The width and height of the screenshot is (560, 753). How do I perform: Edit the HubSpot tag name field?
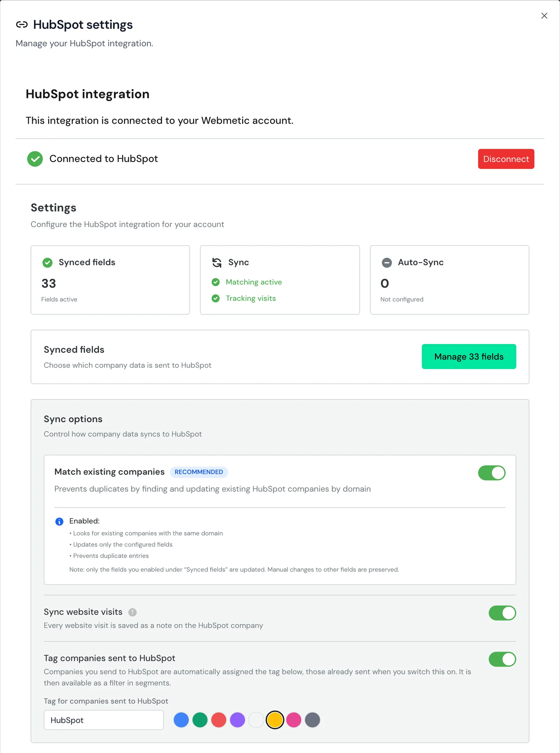tap(104, 720)
